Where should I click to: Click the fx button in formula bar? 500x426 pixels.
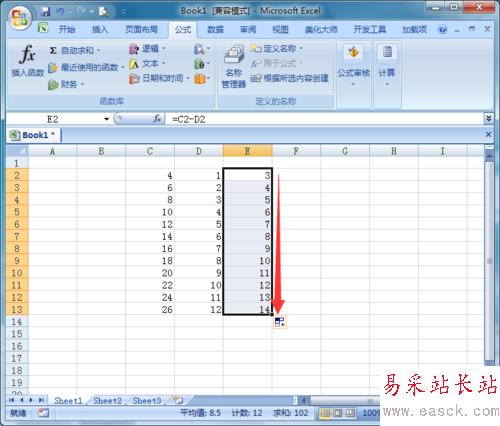[157, 119]
